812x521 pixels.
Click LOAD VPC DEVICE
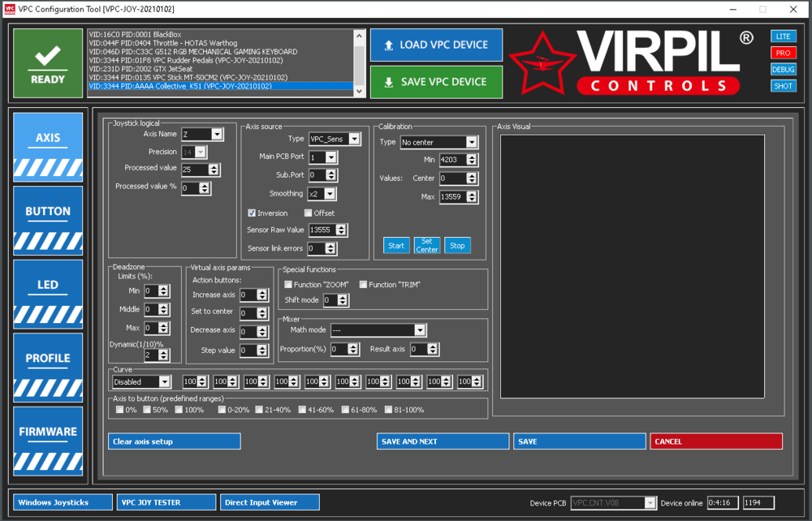(x=436, y=45)
